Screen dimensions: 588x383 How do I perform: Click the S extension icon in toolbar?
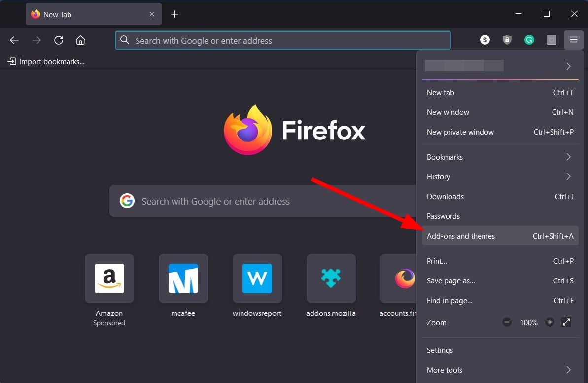coord(485,40)
